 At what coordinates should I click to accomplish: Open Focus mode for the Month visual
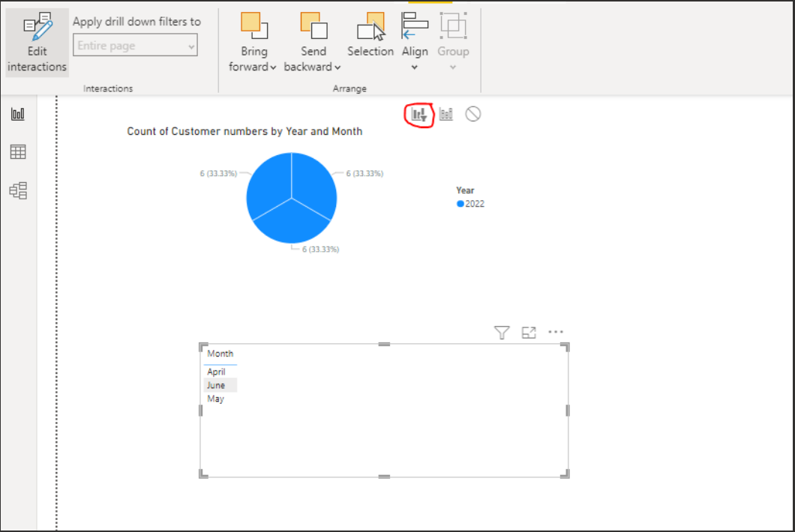coord(529,333)
